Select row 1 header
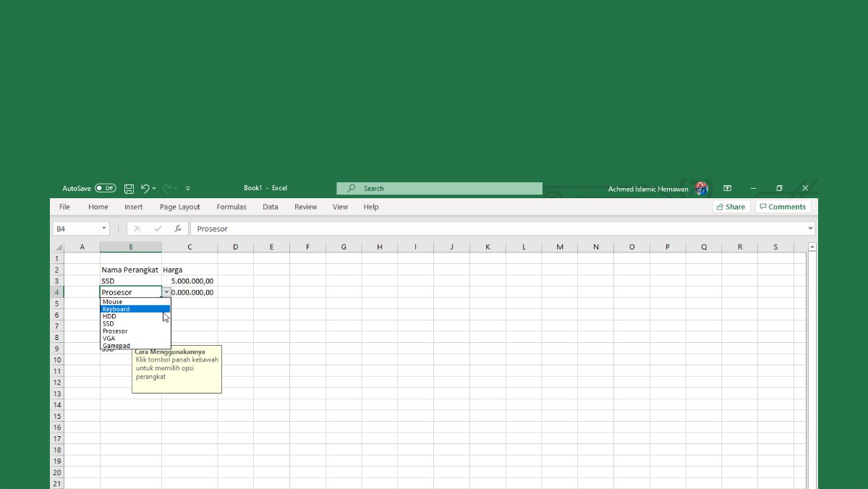 [x=57, y=258]
